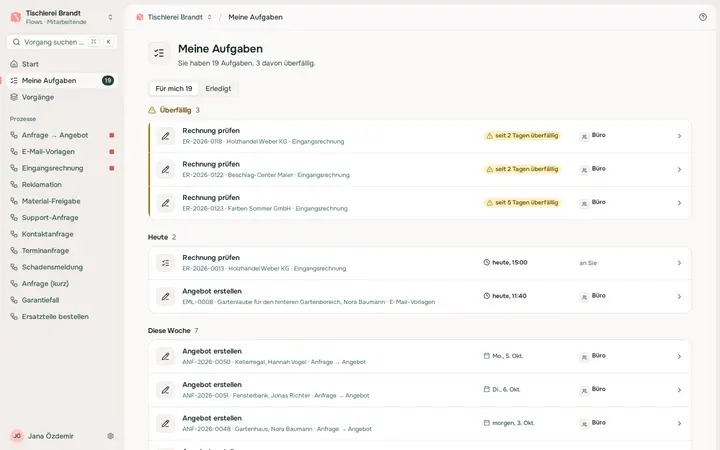Image resolution: width=720 pixels, height=450 pixels.
Task: Open task chevron for ER-2026-0122 Beschlag-Center Maier
Action: click(679, 169)
